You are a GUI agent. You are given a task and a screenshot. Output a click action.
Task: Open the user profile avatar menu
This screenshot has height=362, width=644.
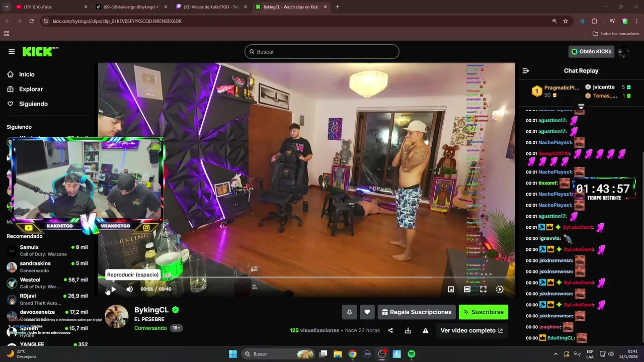tap(624, 51)
